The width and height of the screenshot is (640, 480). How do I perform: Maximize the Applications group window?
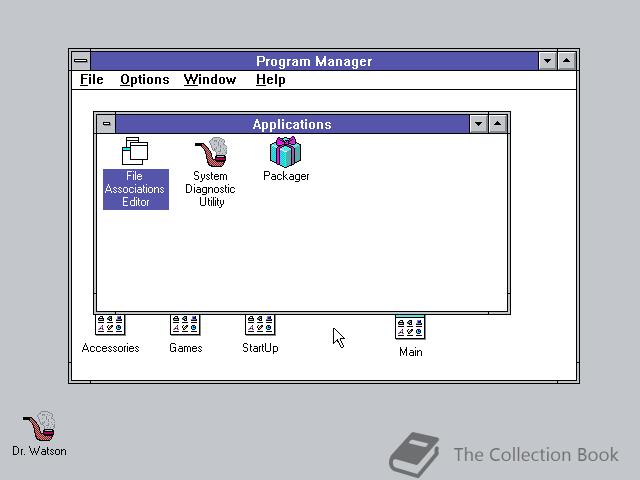click(x=498, y=124)
